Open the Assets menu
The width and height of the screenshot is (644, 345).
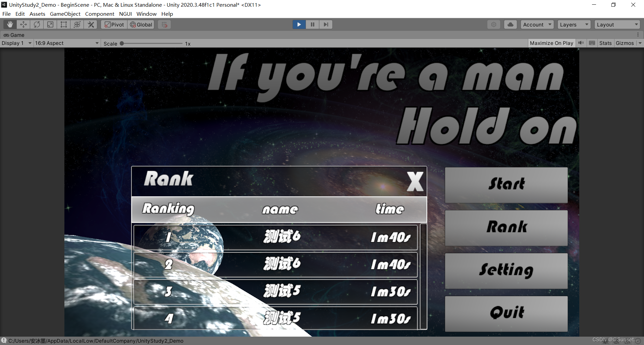click(x=37, y=14)
